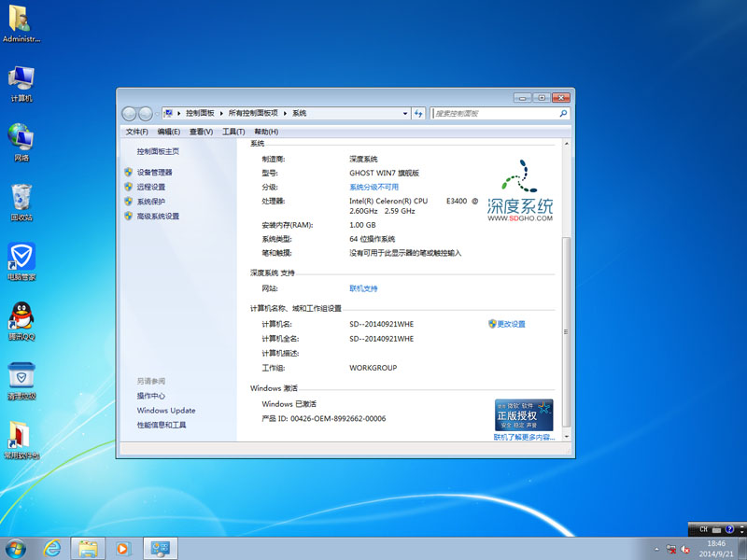Image resolution: width=747 pixels, height=560 pixels.
Task: Expand the recent pages dropdown arrow
Action: click(157, 114)
